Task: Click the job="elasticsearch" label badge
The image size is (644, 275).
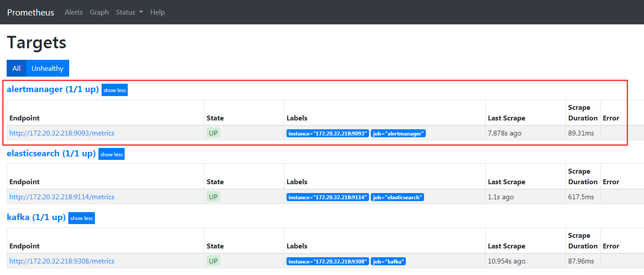Action: [397, 197]
